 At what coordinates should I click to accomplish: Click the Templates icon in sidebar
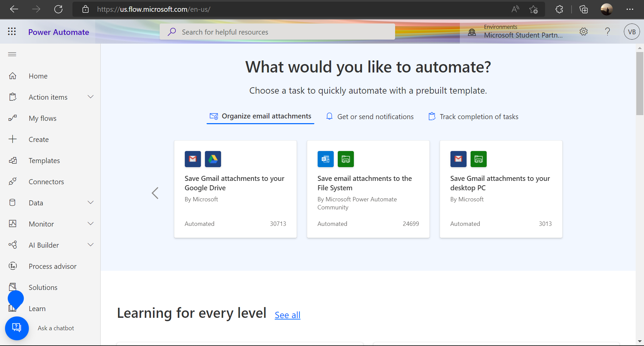[x=13, y=160]
